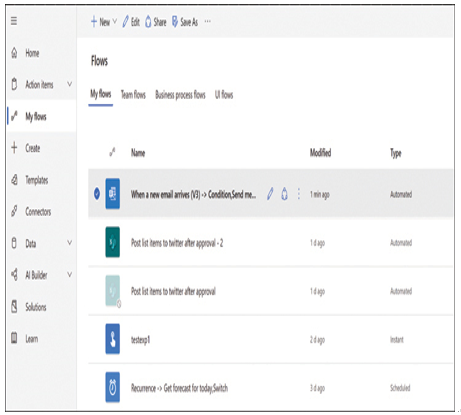461x415 pixels.
Task: Click the Learn book icon
Action: coord(14,338)
